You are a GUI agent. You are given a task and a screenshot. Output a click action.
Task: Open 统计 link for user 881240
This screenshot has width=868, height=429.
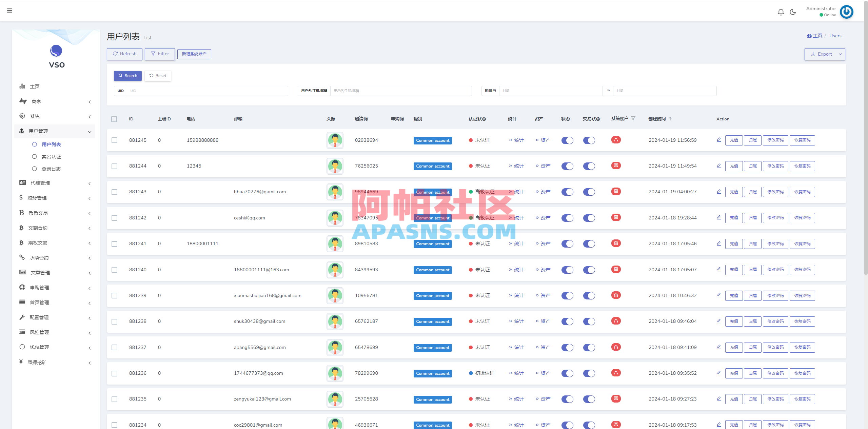pyautogui.click(x=516, y=270)
